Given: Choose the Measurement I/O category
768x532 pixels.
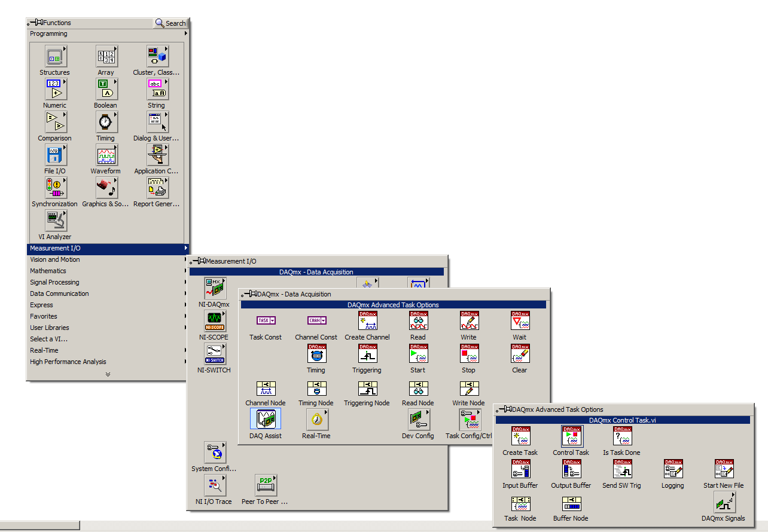Looking at the screenshot, I should coord(108,249).
